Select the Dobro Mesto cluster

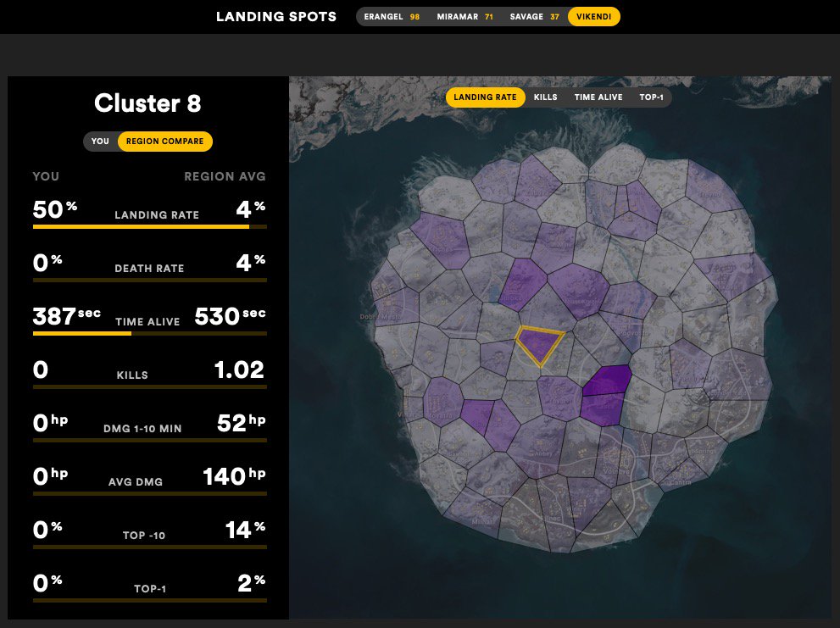tap(397, 307)
